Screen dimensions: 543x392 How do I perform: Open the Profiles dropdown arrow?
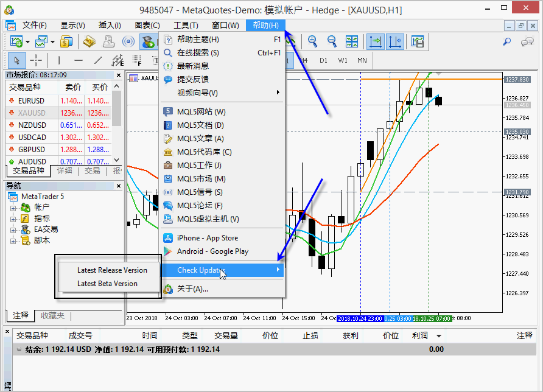(52, 42)
